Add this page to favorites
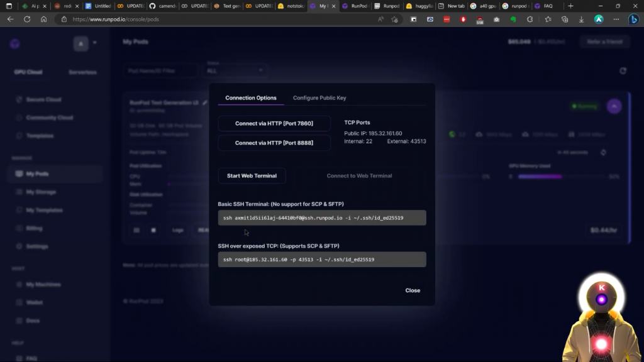This screenshot has width=644, height=362. tap(395, 19)
